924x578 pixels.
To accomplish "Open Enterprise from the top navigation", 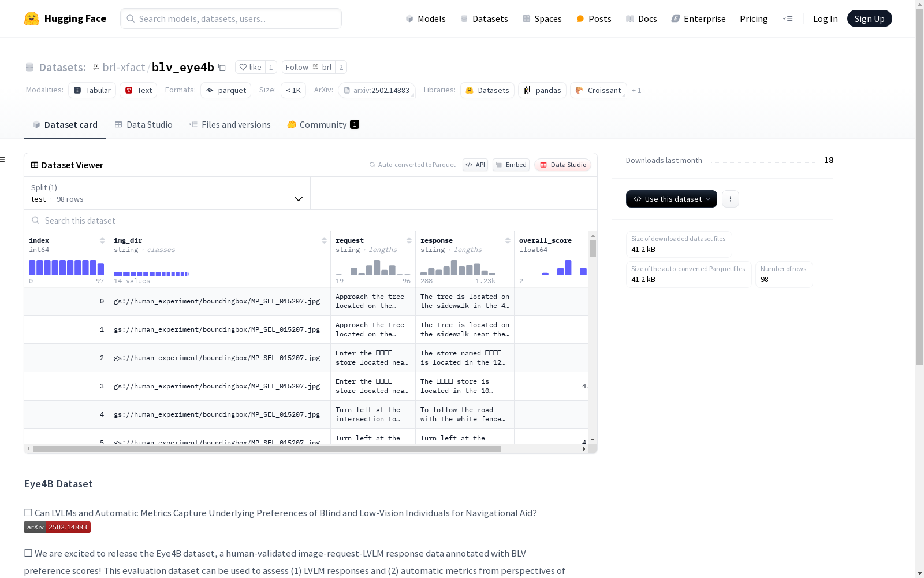I will (x=698, y=18).
